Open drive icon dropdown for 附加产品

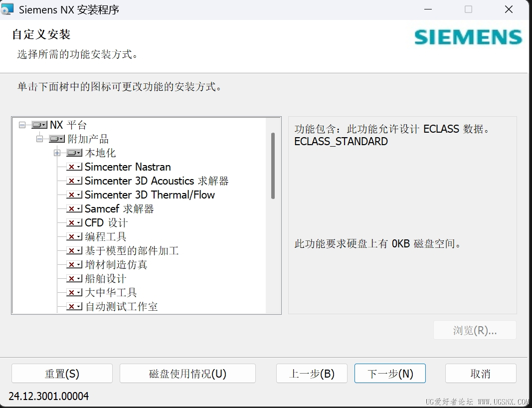(57, 139)
